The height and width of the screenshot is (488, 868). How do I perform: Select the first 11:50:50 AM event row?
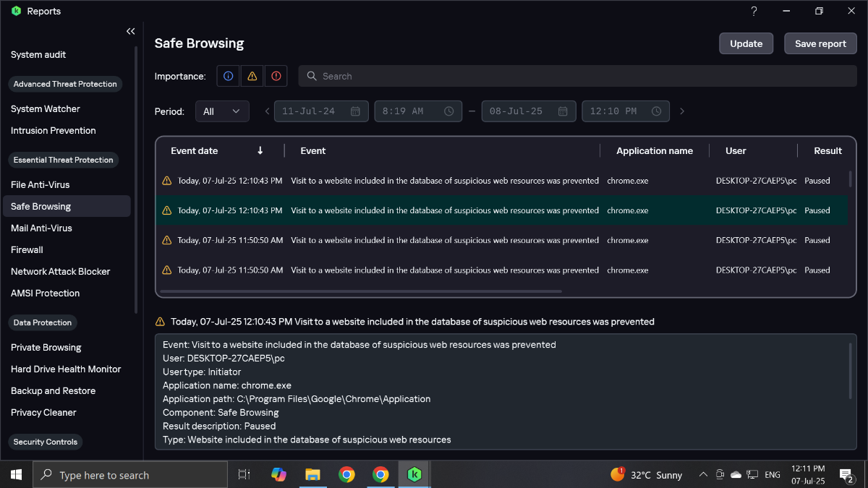coord(501,240)
